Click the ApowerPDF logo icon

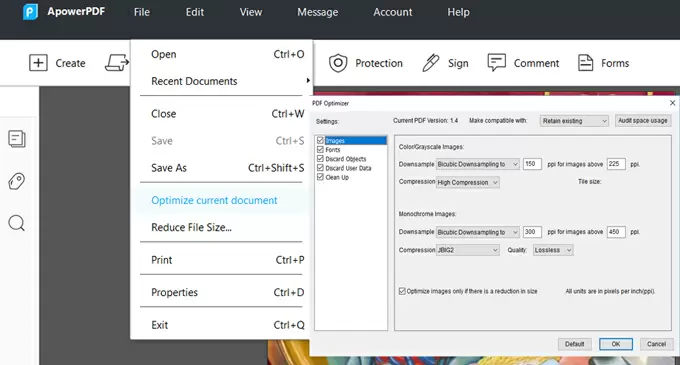click(30, 12)
